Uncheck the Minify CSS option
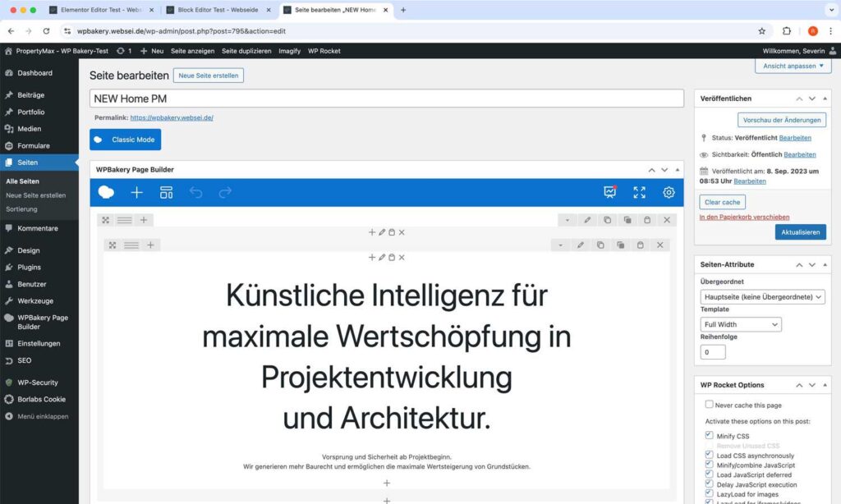The height and width of the screenshot is (504, 841). click(x=709, y=435)
